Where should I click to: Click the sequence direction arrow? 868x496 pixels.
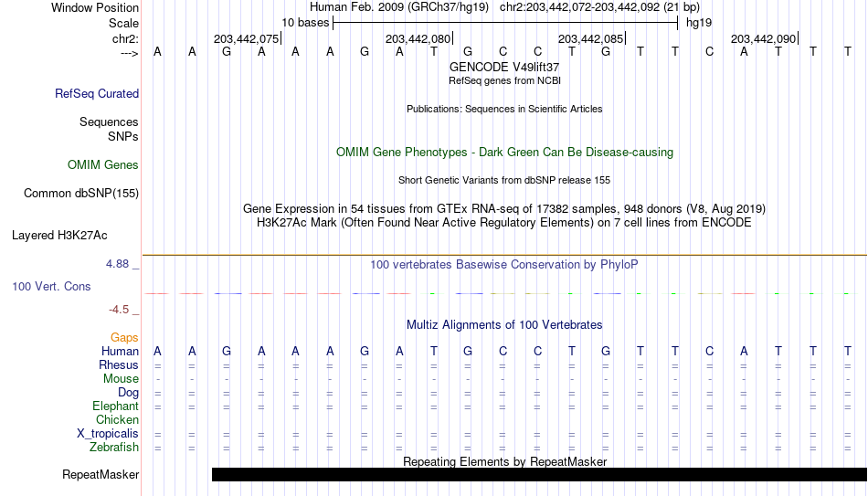tap(130, 53)
